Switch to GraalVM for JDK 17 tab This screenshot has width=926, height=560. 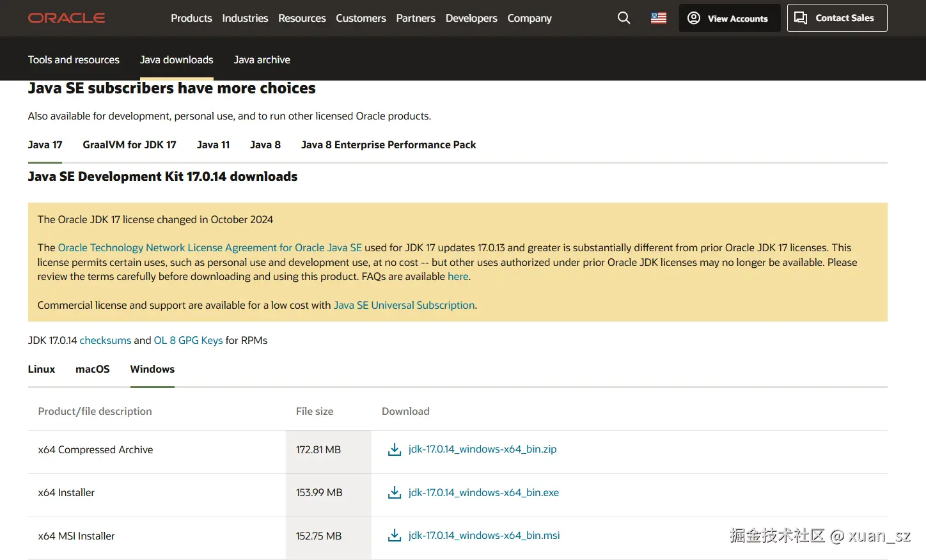[129, 144]
